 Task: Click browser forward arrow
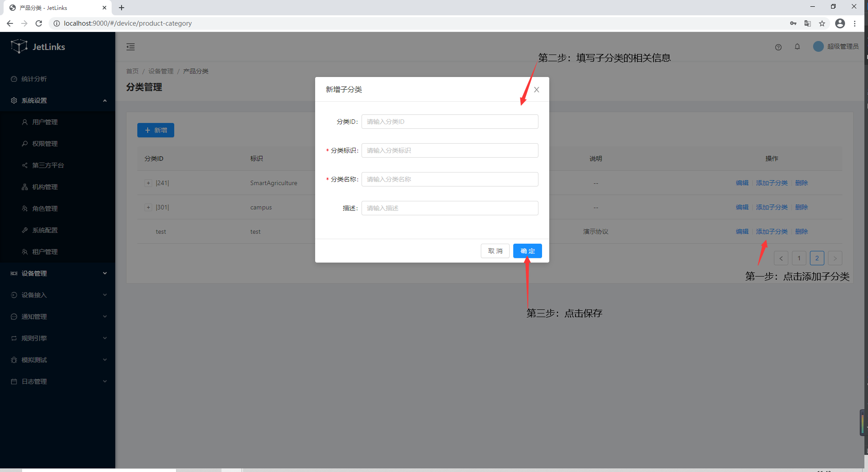pos(24,23)
